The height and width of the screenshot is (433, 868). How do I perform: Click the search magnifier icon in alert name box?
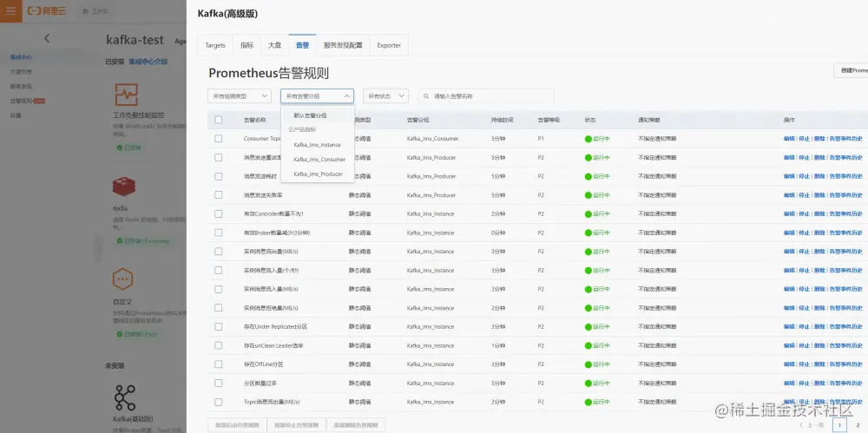pos(427,96)
